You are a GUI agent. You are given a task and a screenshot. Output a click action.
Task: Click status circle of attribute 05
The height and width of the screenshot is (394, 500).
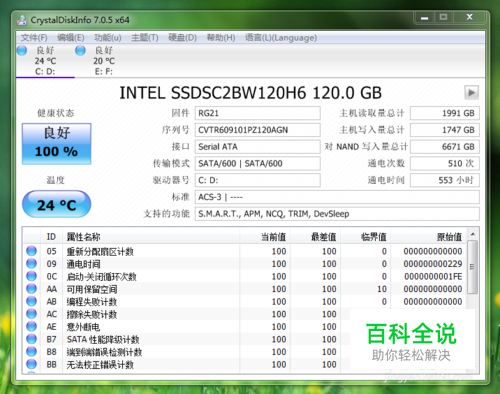point(32,251)
